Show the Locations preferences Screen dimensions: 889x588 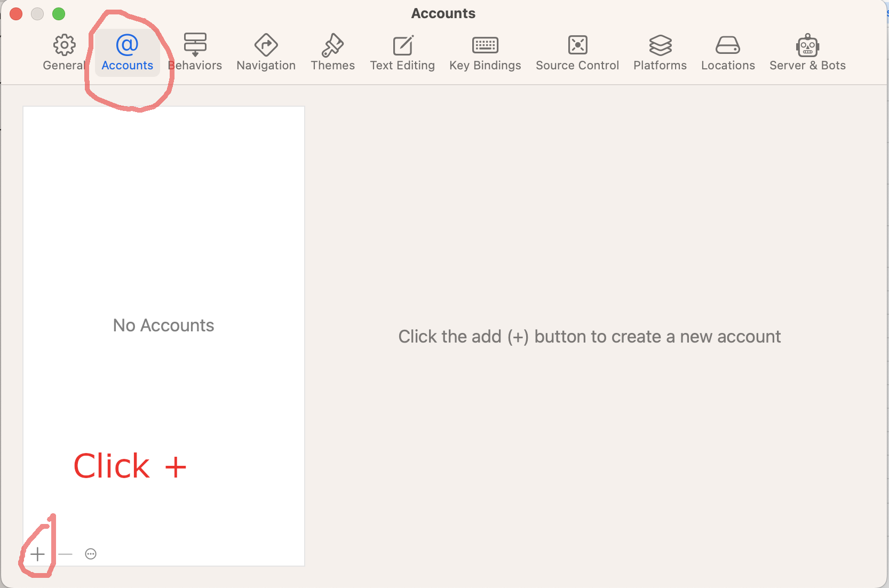pos(728,52)
